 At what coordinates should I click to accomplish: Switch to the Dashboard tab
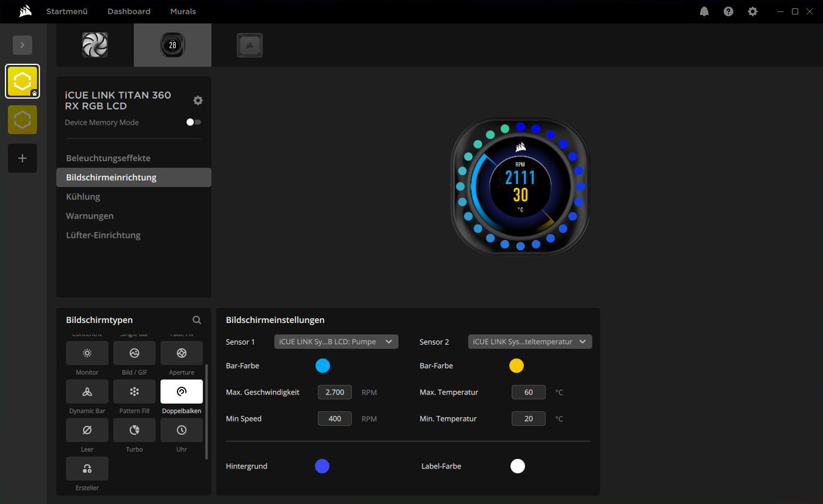tap(129, 11)
